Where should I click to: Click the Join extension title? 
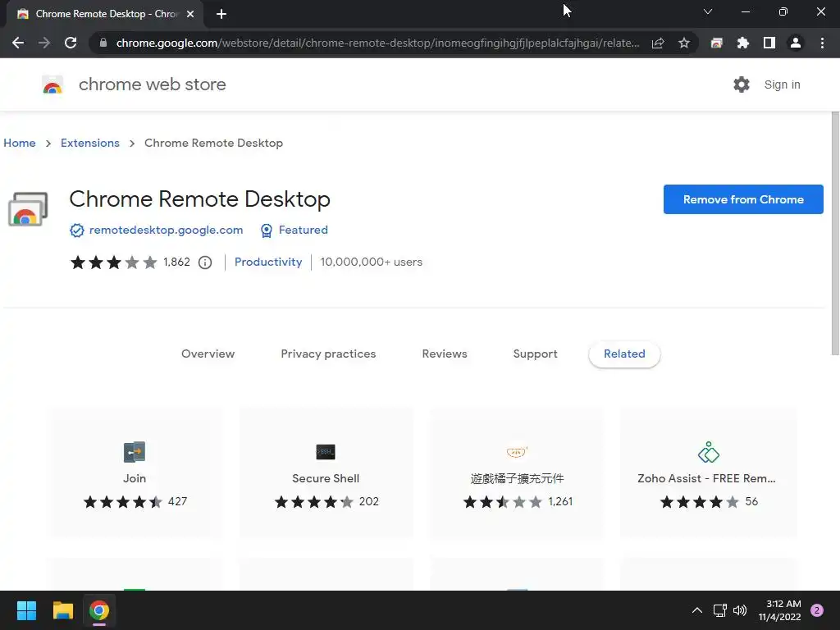click(x=135, y=478)
